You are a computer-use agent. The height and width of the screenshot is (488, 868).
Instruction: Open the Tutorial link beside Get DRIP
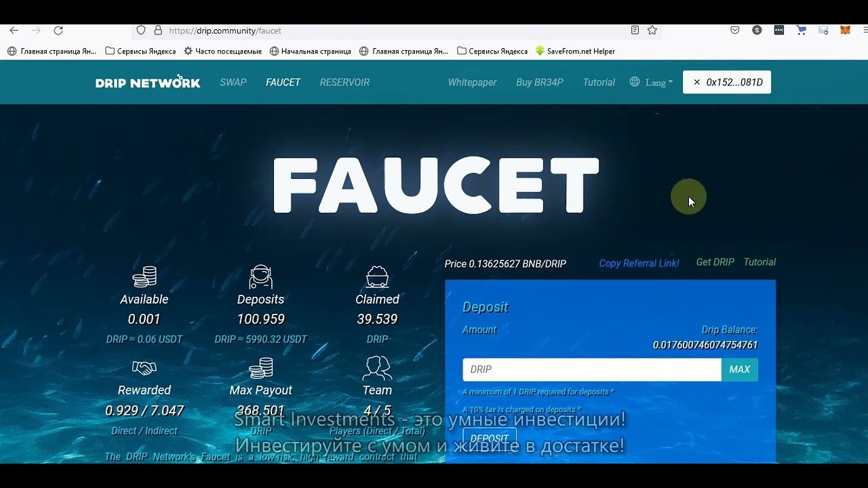tap(759, 262)
